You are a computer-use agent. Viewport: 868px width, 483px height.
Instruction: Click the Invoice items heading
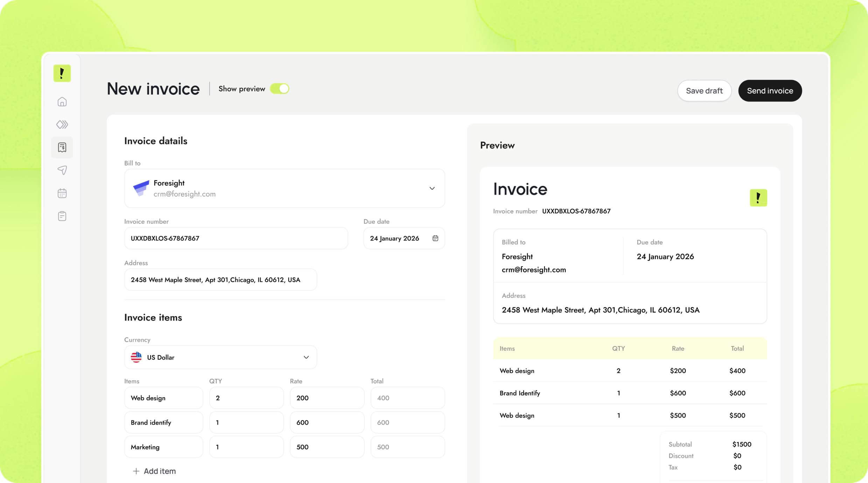click(153, 317)
